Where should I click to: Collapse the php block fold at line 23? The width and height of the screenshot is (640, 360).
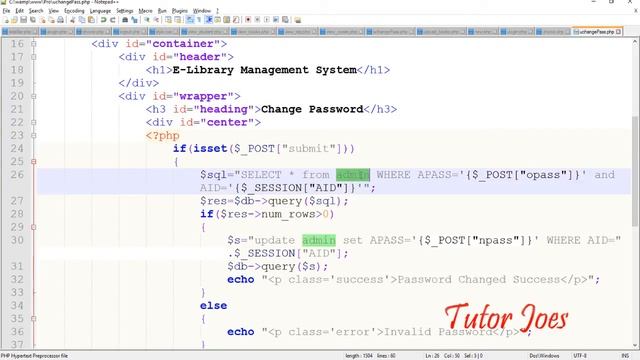click(x=33, y=136)
